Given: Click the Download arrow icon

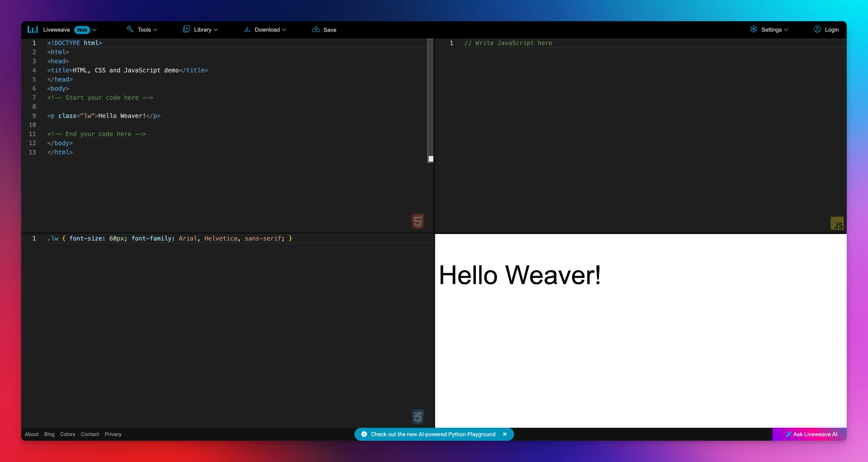Looking at the screenshot, I should [247, 29].
